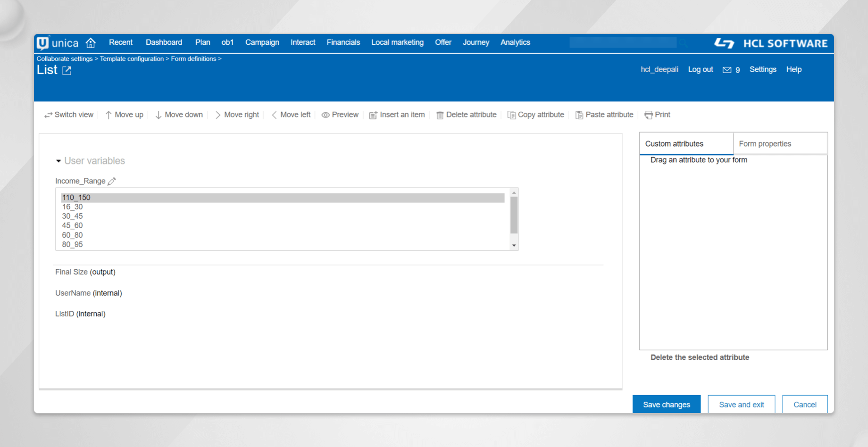Select the 45_60 income range option
868x447 pixels.
click(x=72, y=225)
